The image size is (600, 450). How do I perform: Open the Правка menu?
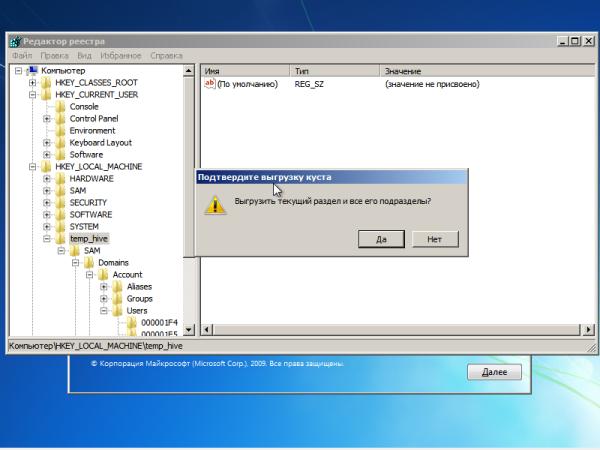pos(55,56)
